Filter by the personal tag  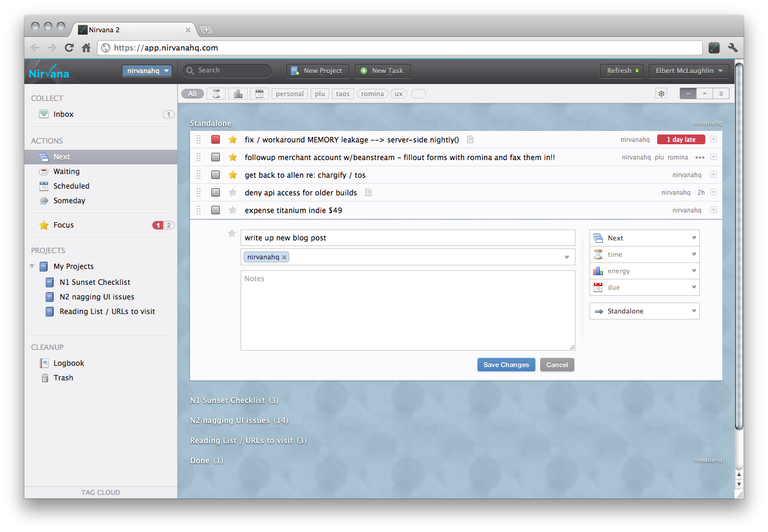click(x=290, y=94)
